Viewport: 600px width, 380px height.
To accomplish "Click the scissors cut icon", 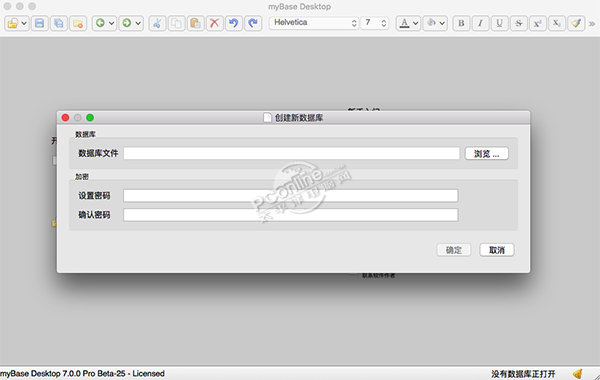I will click(157, 23).
